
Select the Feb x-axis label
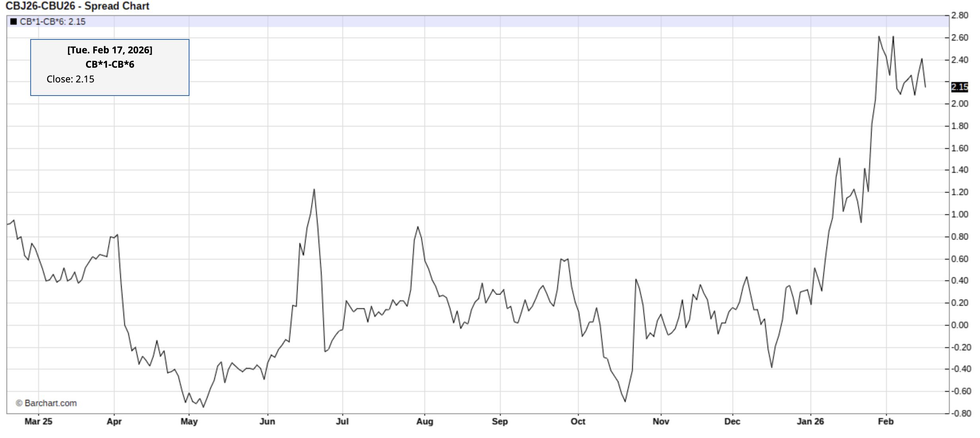pos(886,422)
